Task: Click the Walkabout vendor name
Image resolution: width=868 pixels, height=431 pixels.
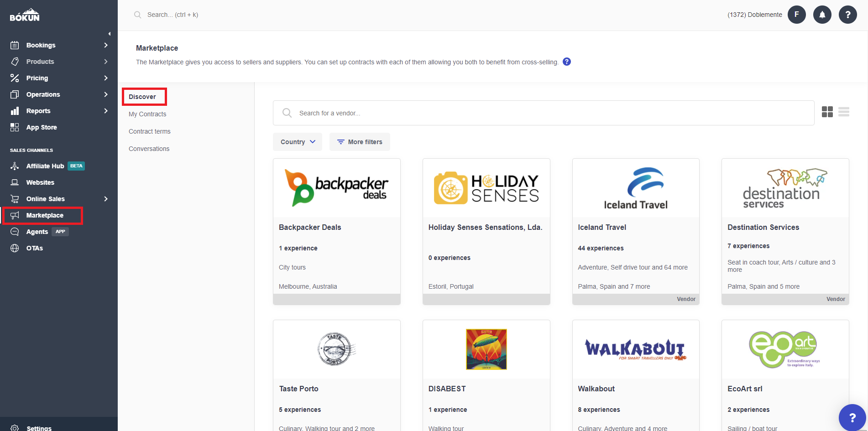Action: 596,389
